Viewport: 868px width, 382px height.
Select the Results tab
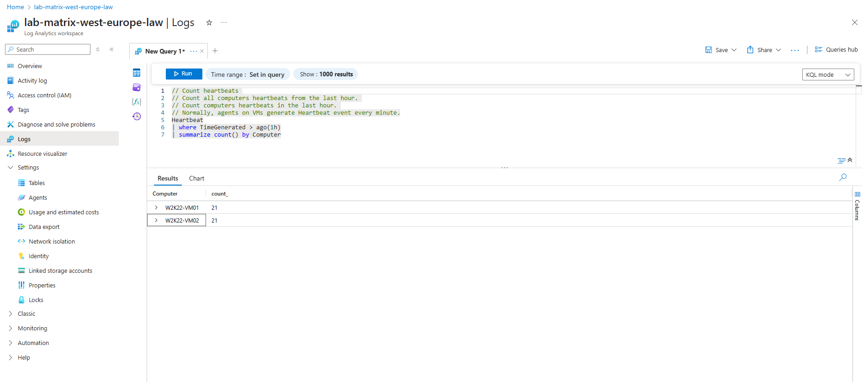pos(168,178)
